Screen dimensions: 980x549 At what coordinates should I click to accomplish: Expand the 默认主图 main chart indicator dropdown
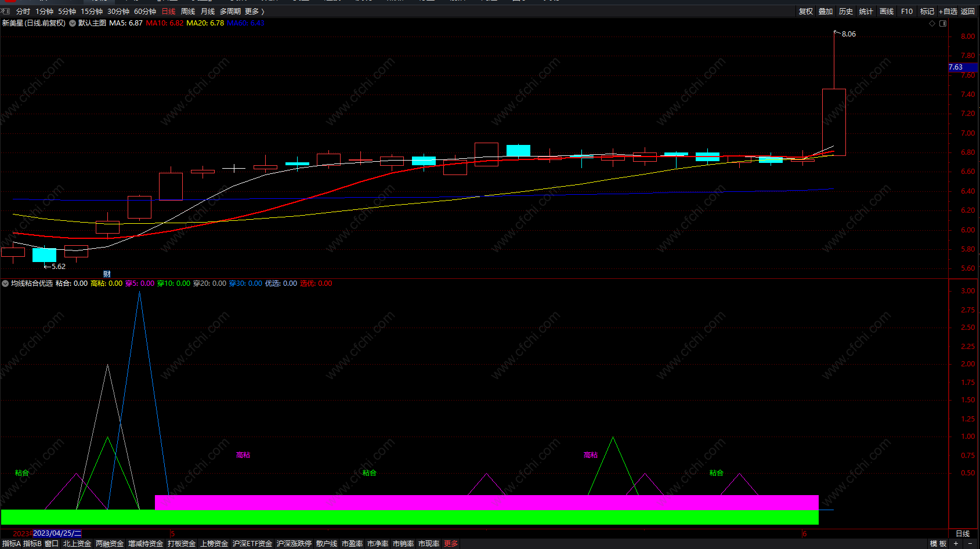coord(73,23)
